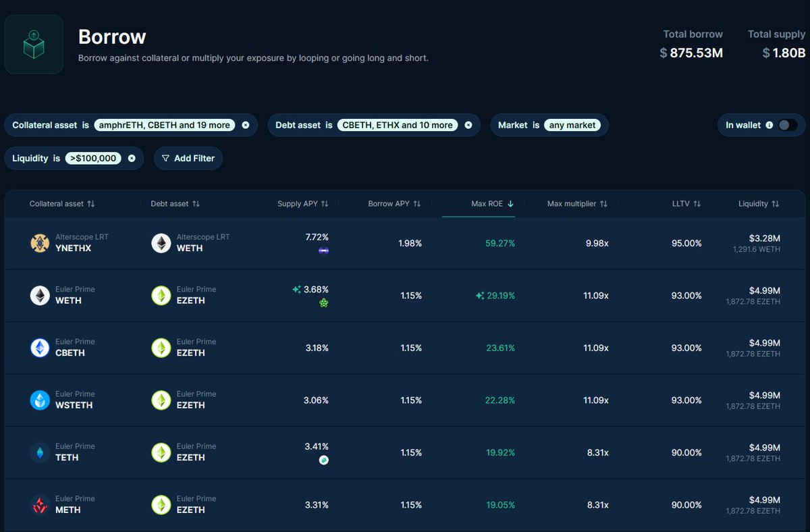The image size is (810, 532).
Task: Select the $1.80B total supply figure
Action: 784,53
